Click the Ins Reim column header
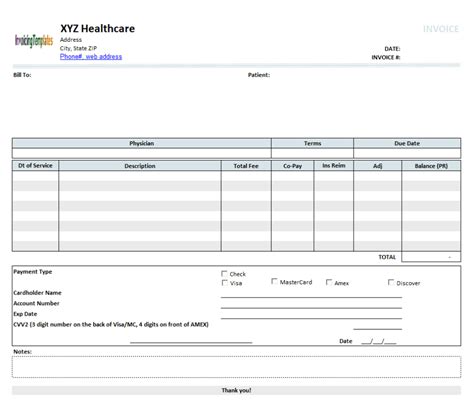The height and width of the screenshot is (410, 474). (334, 166)
